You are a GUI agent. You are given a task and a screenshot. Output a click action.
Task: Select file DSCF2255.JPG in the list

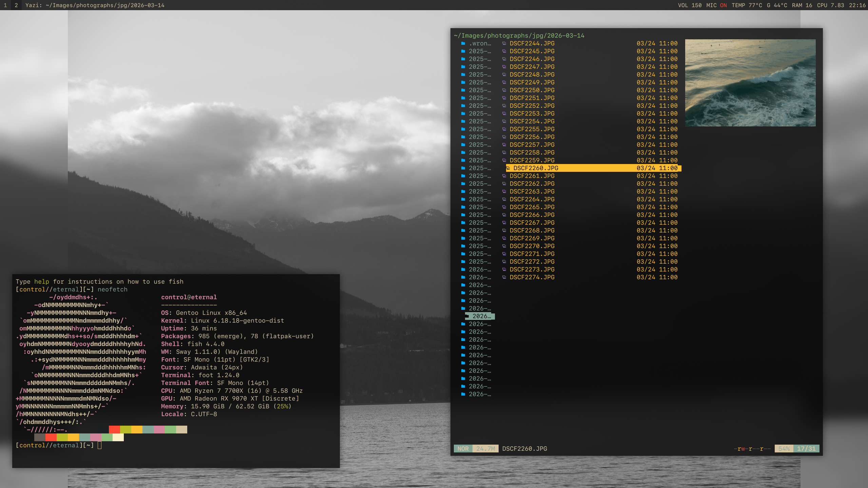click(532, 129)
